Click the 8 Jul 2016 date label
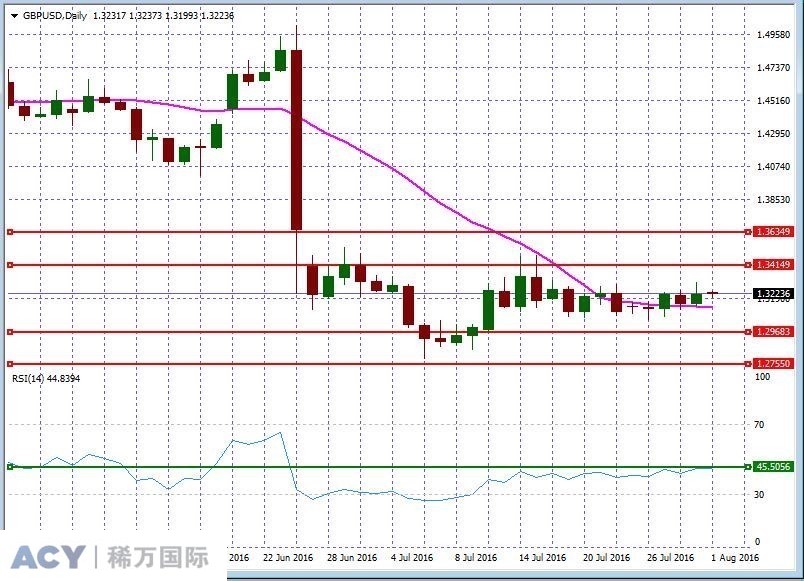Screen dimensions: 804x581 click(x=476, y=557)
